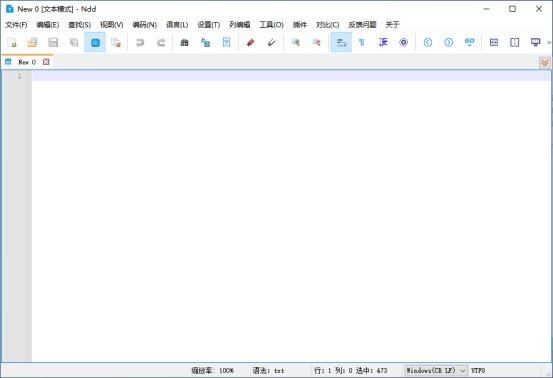553x378 pixels.
Task: Open the 语言(L) menu
Action: pos(177,25)
